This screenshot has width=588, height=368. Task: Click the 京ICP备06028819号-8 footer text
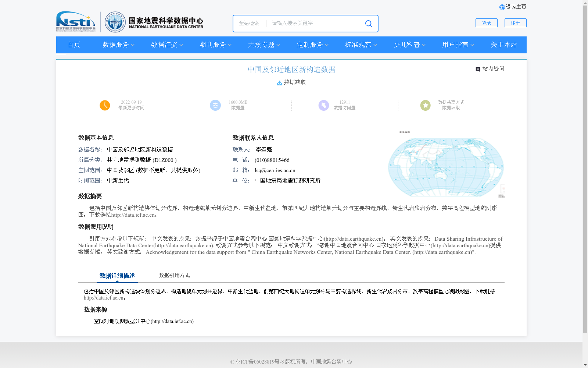260,362
